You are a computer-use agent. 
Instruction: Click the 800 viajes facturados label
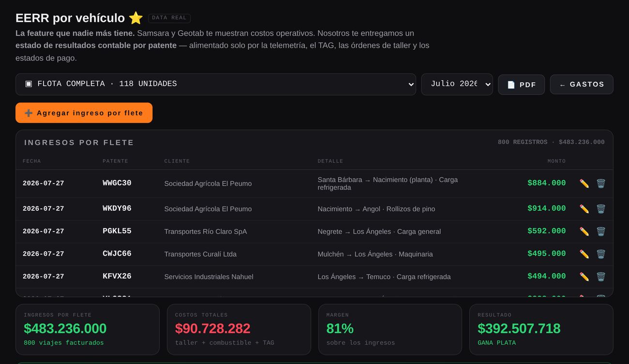coord(64,343)
